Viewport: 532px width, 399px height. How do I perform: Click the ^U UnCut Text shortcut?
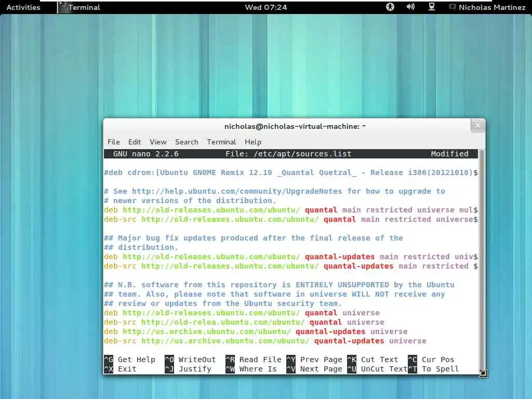(377, 369)
